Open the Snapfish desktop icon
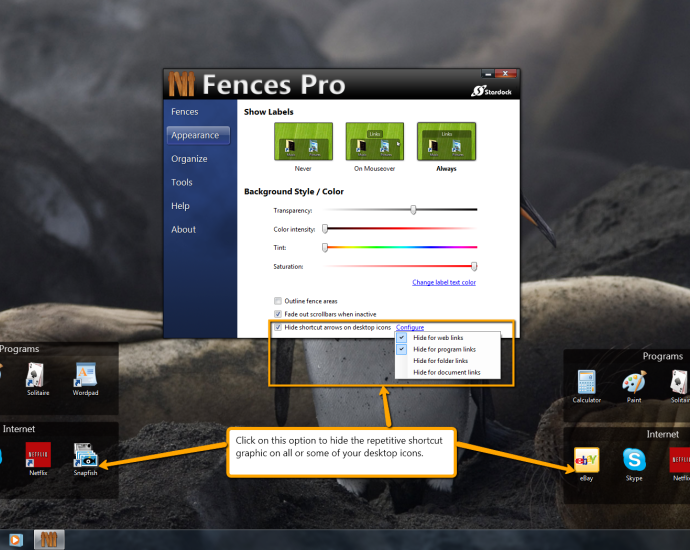Screen dimensions: 690x550 (x=85, y=458)
